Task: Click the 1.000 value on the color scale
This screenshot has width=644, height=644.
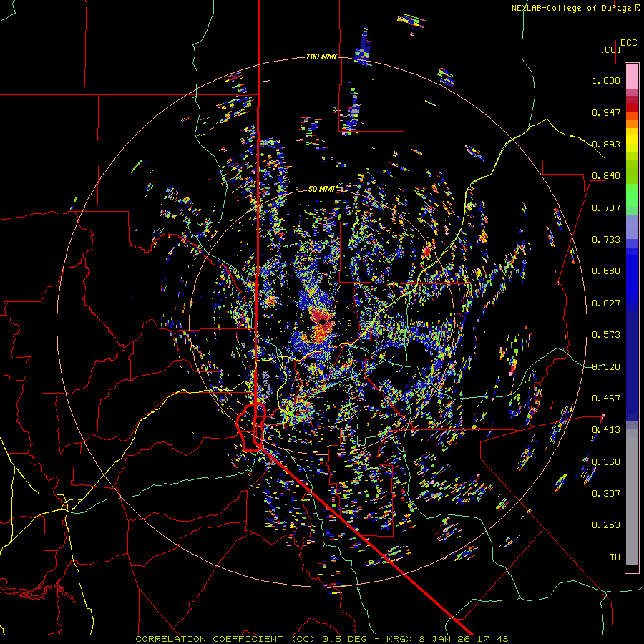Action: point(606,80)
